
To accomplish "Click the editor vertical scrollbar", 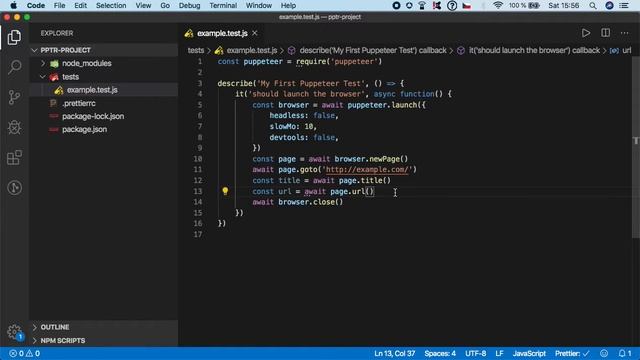I will tap(636, 147).
